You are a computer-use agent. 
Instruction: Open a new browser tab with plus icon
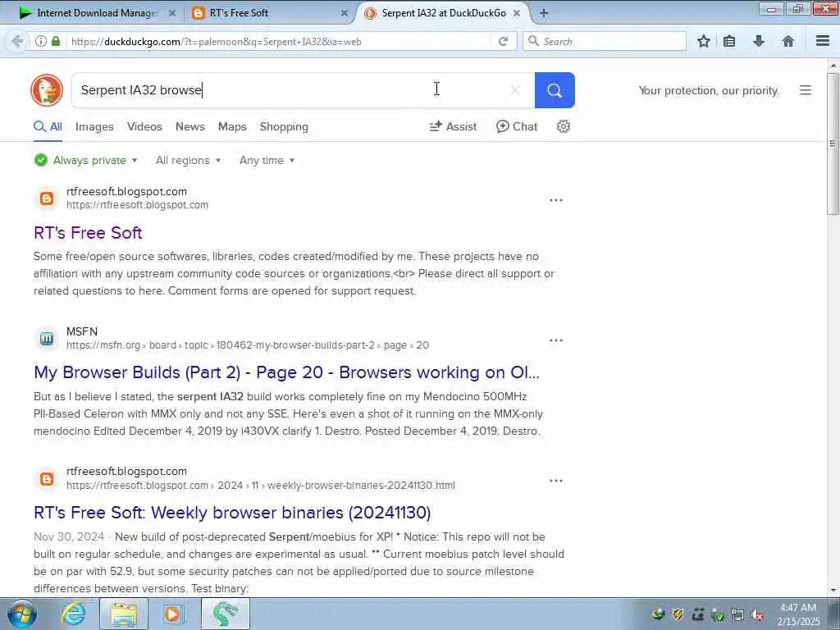pos(544,13)
